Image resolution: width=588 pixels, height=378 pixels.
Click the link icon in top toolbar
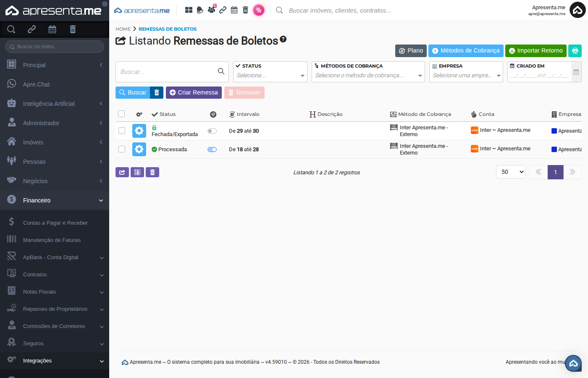[x=223, y=10]
